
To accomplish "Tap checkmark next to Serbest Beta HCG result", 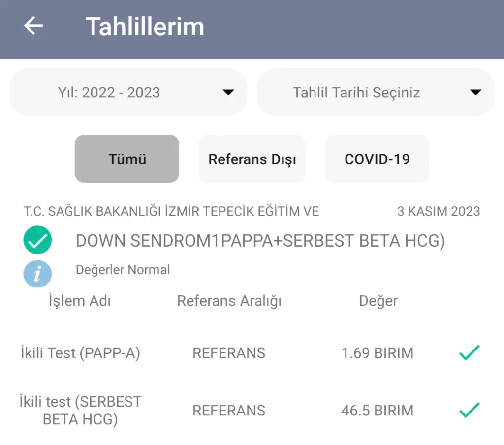I will [469, 410].
